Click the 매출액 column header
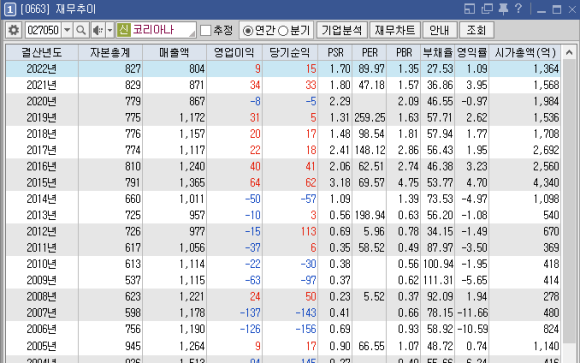The width and height of the screenshot is (580, 363). pos(174,53)
